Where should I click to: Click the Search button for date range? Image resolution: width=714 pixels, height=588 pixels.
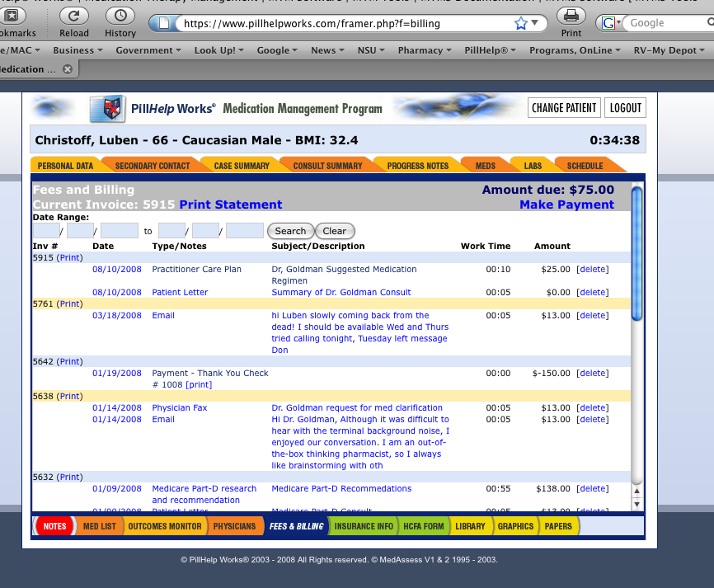pyautogui.click(x=290, y=231)
